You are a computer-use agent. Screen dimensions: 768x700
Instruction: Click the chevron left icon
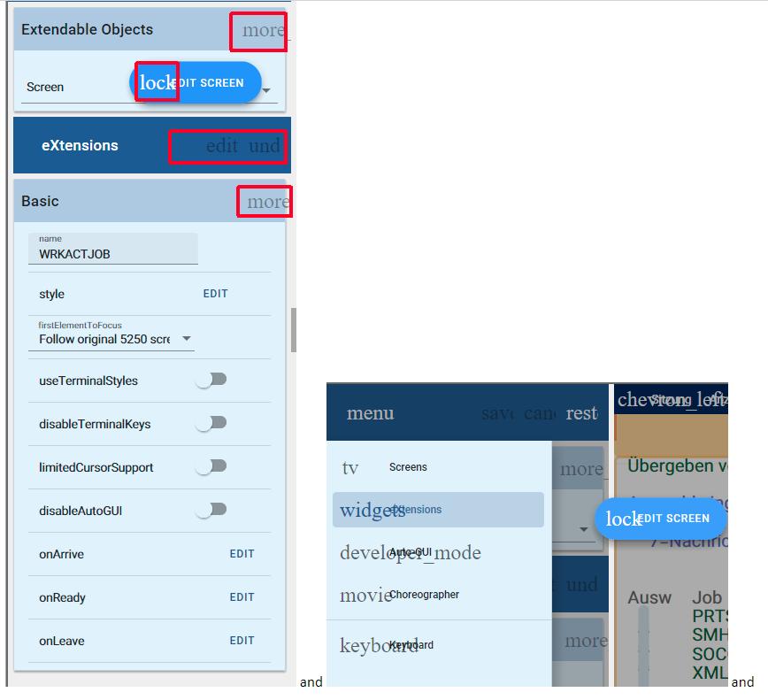point(671,400)
